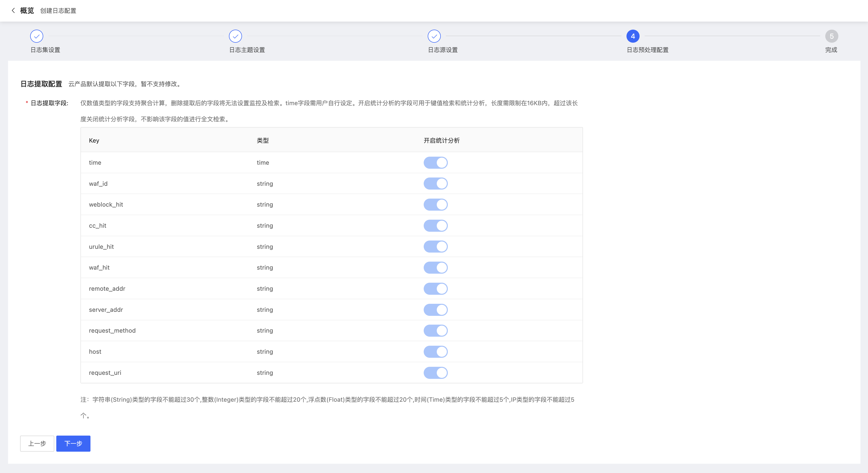
Task: Toggle statistics analysis for request_uri field
Action: (435, 373)
